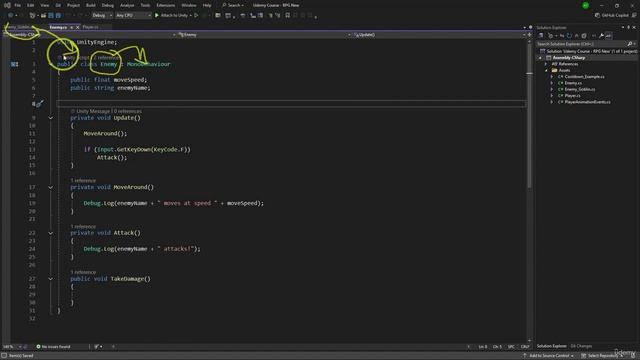Close the Enemy.cs tab
The image size is (640, 360).
click(78, 27)
